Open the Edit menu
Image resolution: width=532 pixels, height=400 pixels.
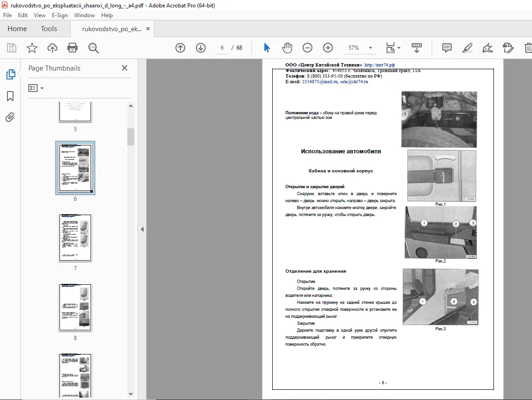tap(23, 15)
